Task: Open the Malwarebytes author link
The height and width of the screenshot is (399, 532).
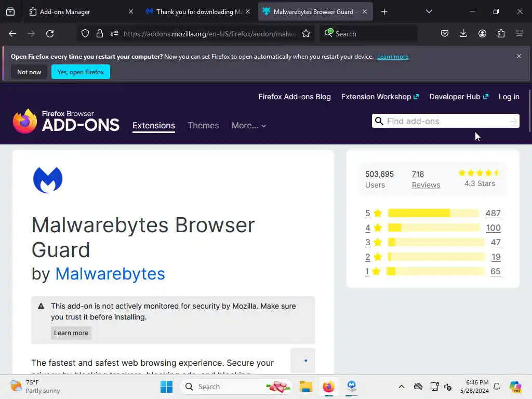Action: (x=110, y=274)
